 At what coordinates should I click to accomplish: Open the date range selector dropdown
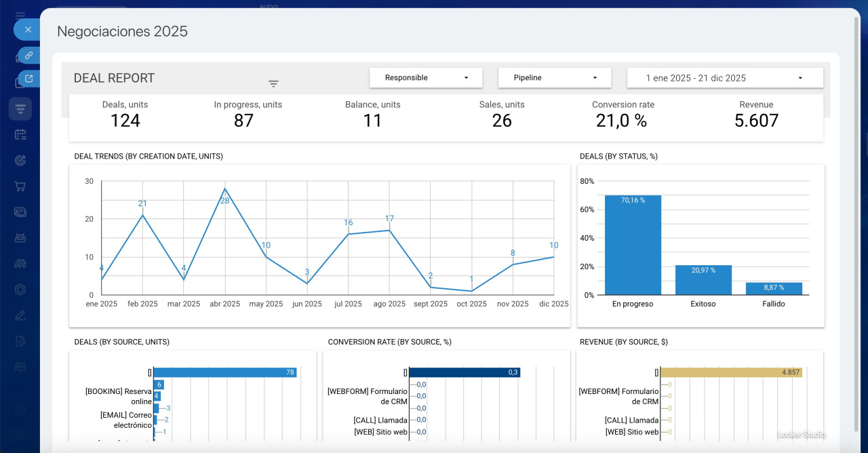(x=724, y=78)
